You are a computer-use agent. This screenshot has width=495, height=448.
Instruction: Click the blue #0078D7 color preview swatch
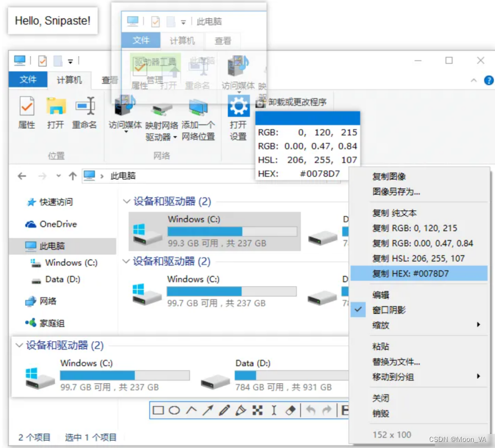coord(308,118)
